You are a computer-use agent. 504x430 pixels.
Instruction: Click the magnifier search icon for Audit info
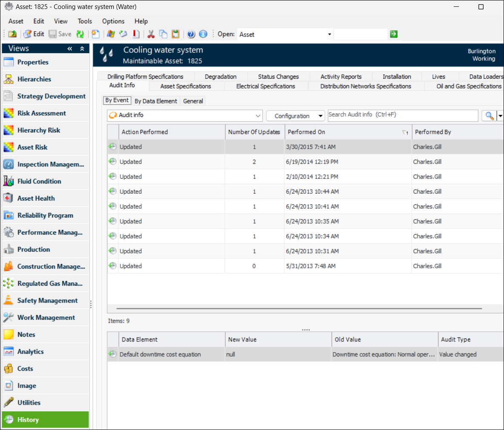click(x=489, y=115)
